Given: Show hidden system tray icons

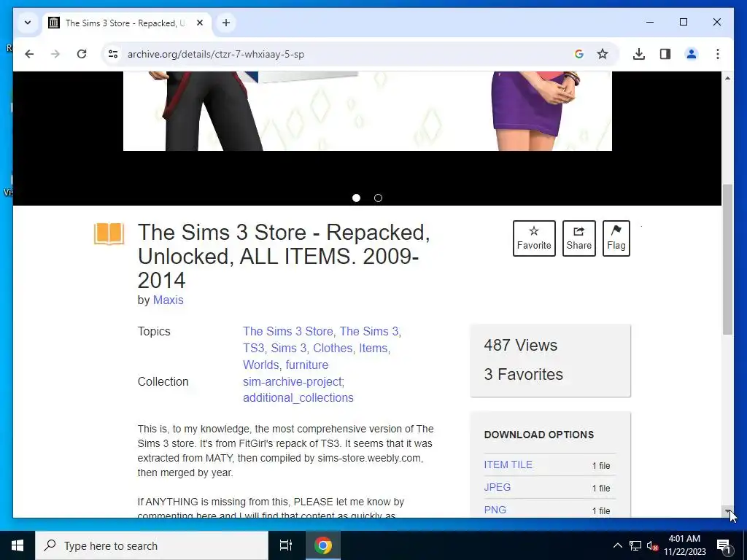Looking at the screenshot, I should point(617,545).
